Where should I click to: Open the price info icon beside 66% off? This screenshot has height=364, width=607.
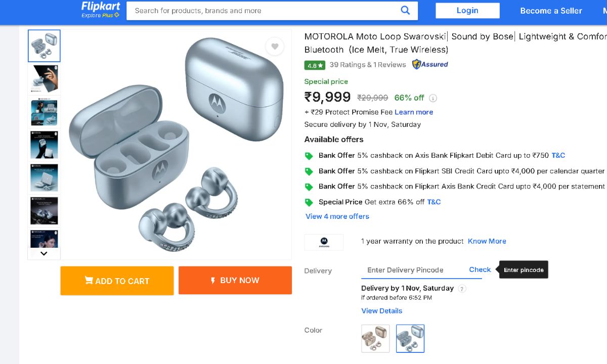[x=433, y=98]
